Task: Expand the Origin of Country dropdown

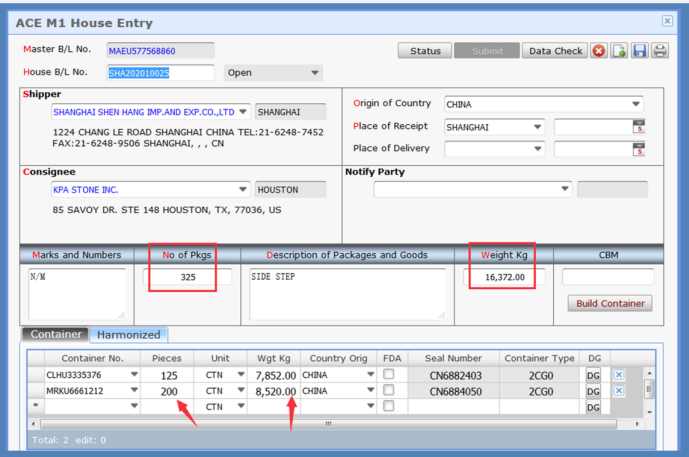Action: pos(636,104)
